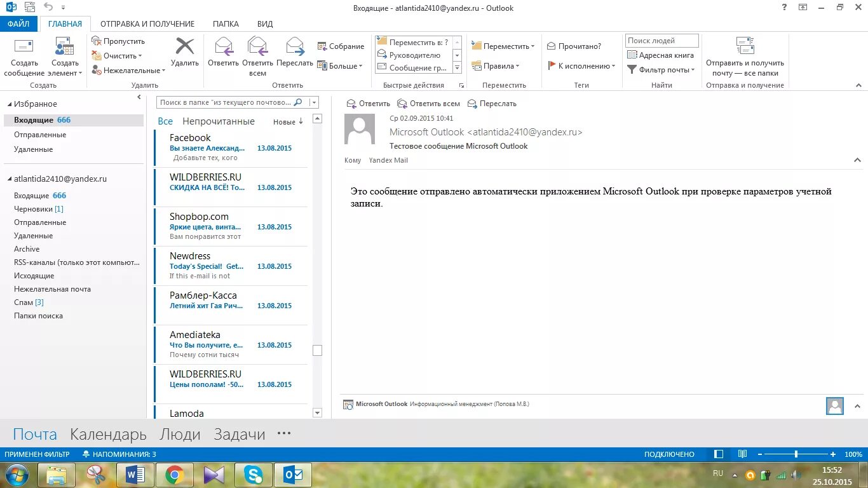Select Спам folder
Image resolution: width=868 pixels, height=488 pixels.
[x=29, y=302]
